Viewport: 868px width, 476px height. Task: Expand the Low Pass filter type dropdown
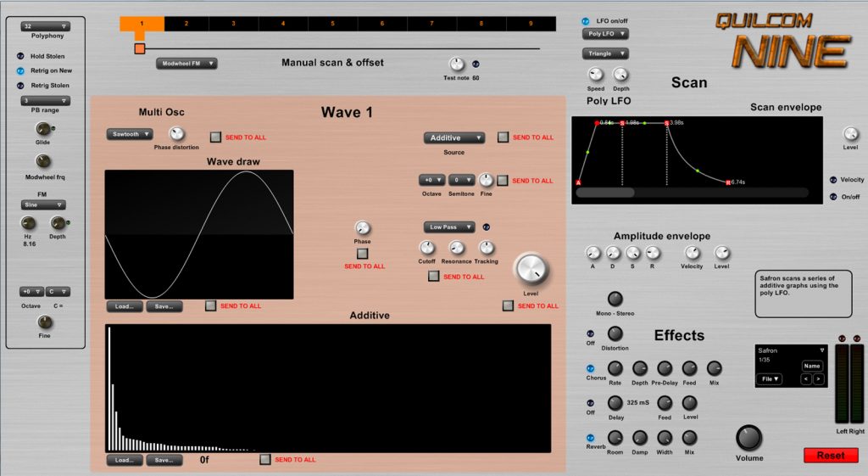pos(449,227)
